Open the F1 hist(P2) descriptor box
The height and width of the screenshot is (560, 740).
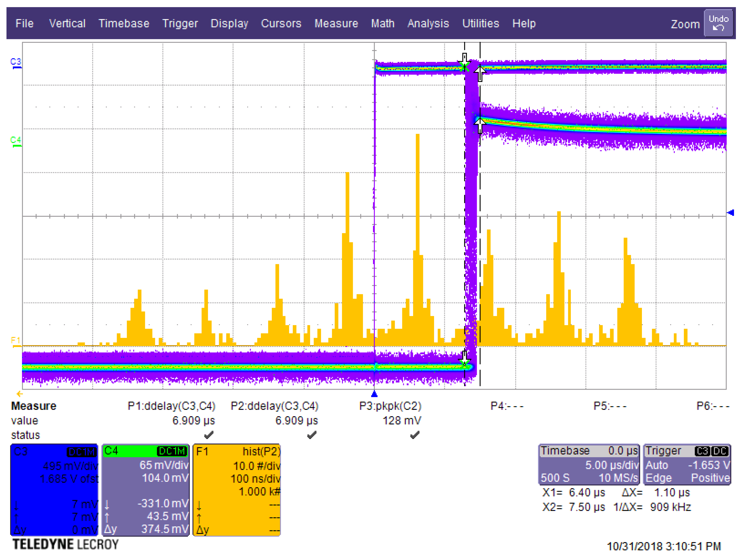click(237, 490)
